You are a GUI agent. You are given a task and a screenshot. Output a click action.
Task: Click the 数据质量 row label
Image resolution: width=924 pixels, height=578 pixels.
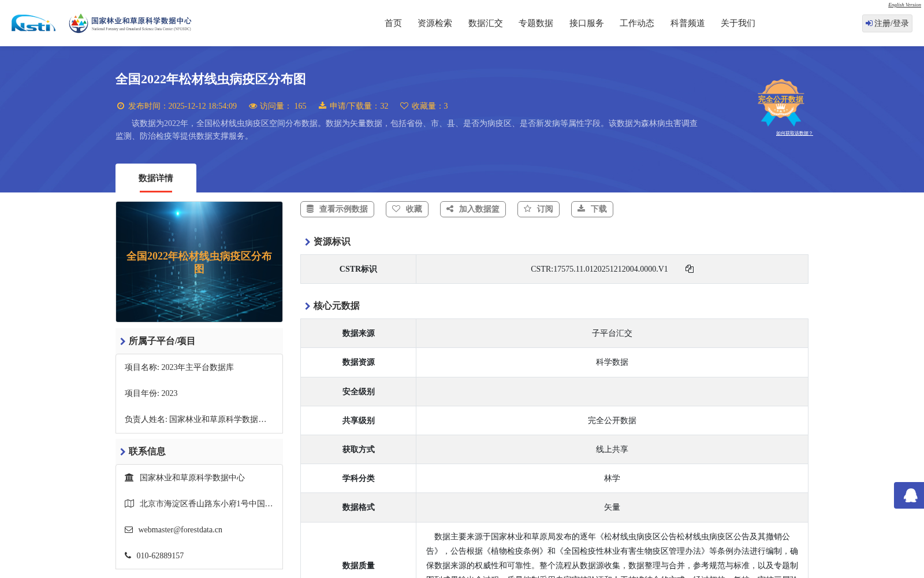[358, 565]
